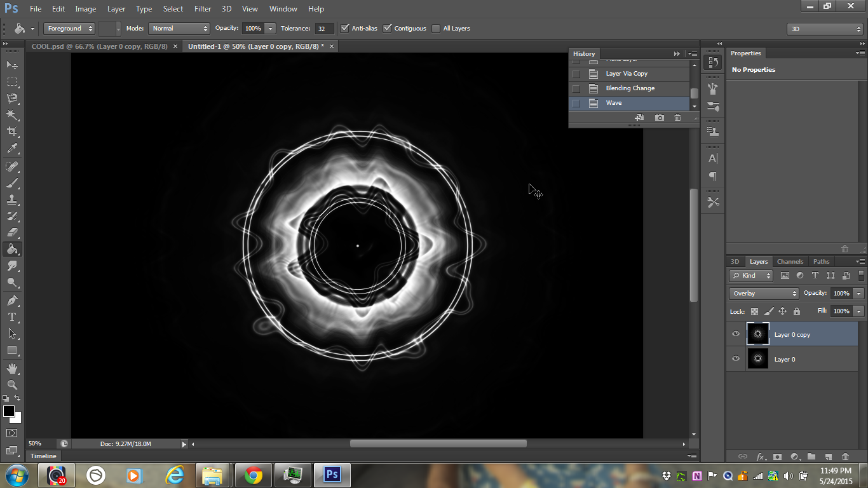Select the Horizontal Type tool
Screen dimensions: 868x488
coord(12,316)
